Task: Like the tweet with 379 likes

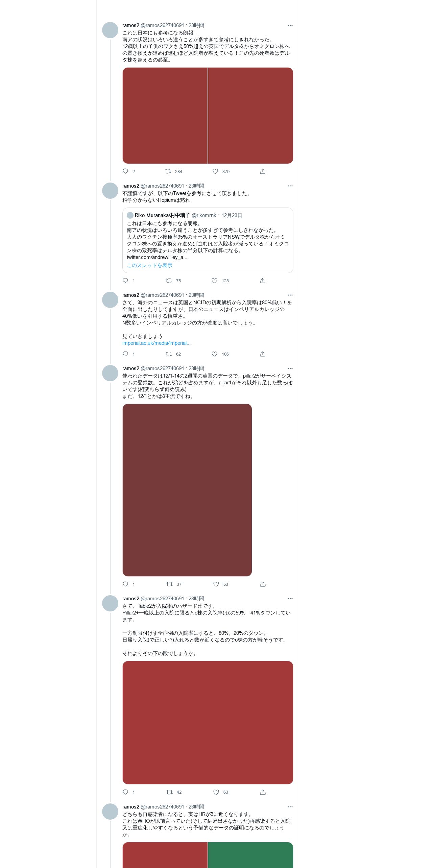Action: pyautogui.click(x=215, y=171)
